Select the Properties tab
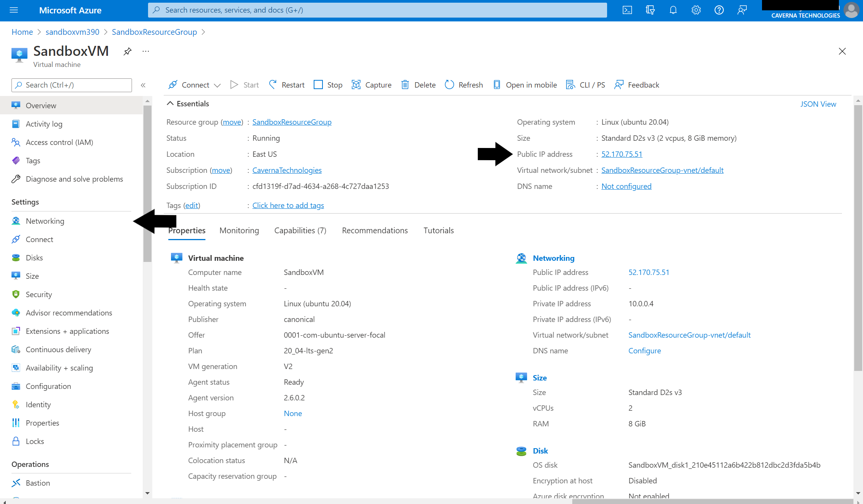 [x=187, y=230]
